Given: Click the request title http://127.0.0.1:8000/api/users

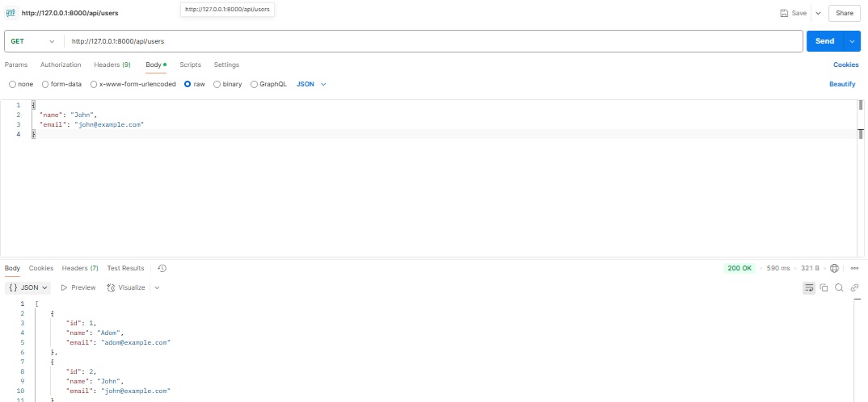Looking at the screenshot, I should pyautogui.click(x=70, y=13).
